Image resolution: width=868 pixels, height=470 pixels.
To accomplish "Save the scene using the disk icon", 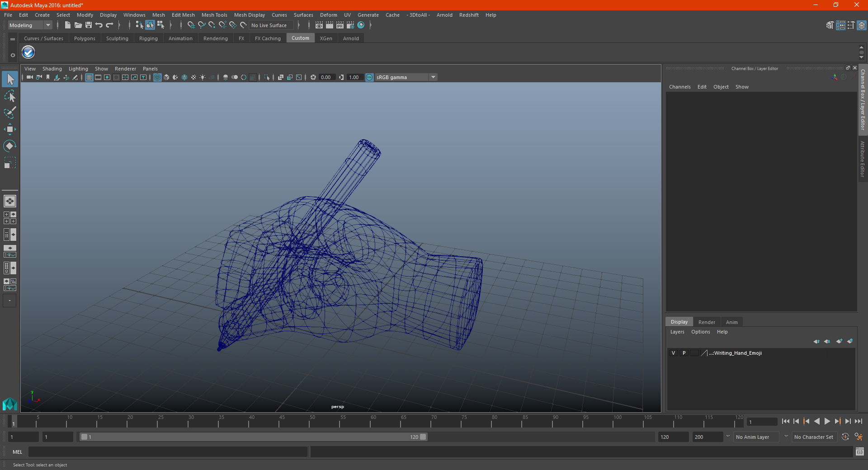I will click(89, 25).
